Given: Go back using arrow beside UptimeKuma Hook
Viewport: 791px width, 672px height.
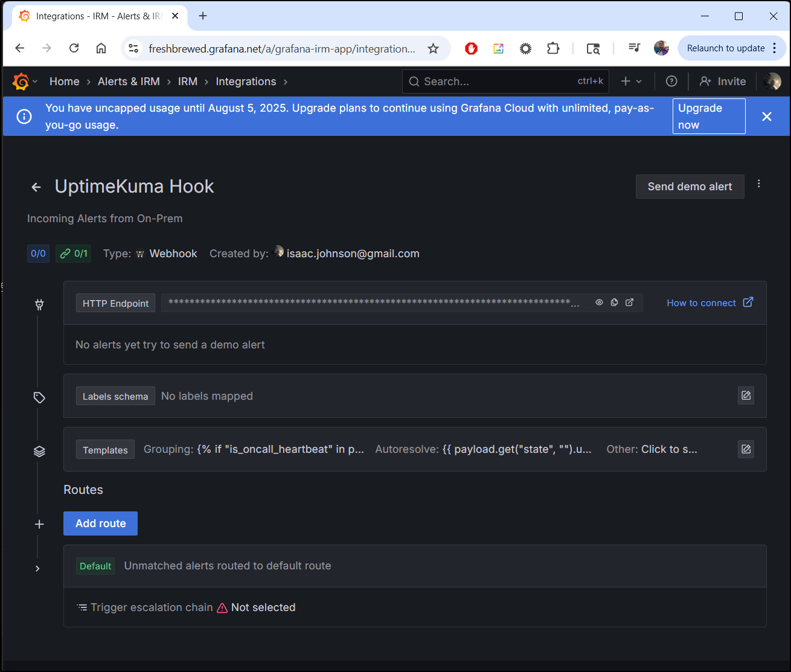Looking at the screenshot, I should [x=36, y=187].
